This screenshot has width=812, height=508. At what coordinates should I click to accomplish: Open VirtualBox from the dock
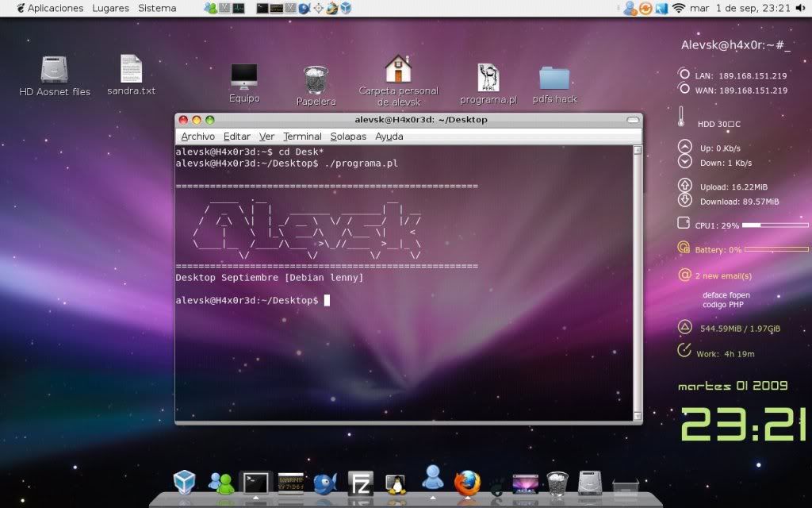coord(184,482)
